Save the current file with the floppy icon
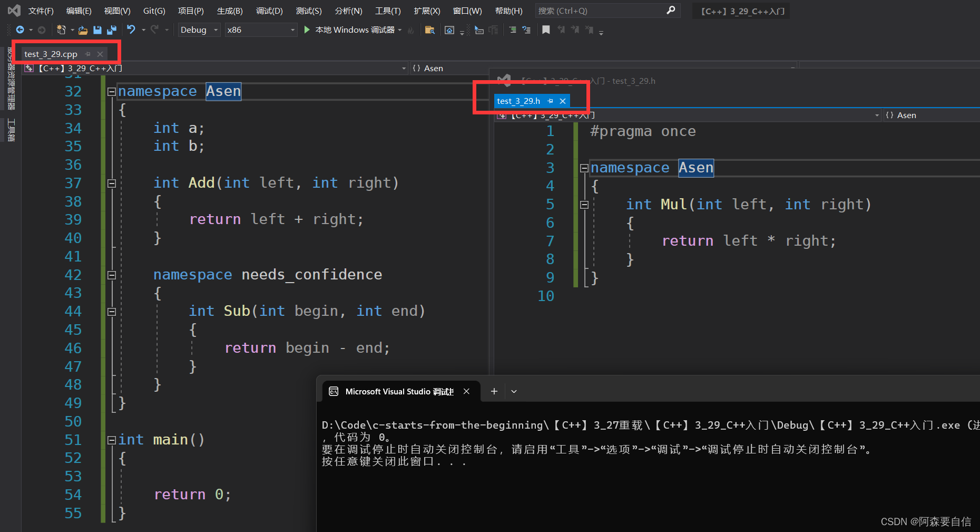Screen dimensions: 980x532 tap(97, 30)
